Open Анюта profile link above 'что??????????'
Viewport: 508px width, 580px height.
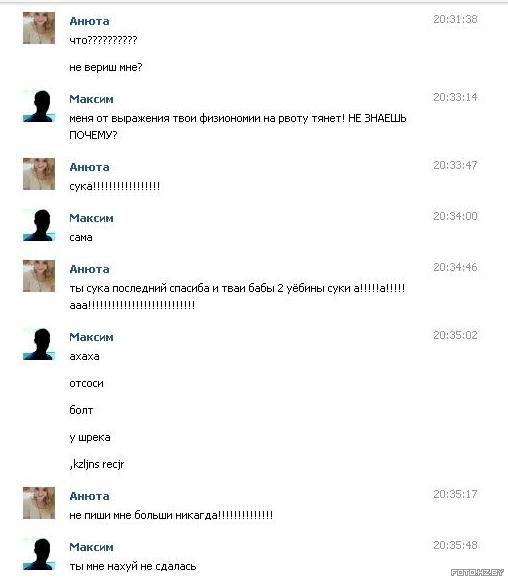coord(90,21)
